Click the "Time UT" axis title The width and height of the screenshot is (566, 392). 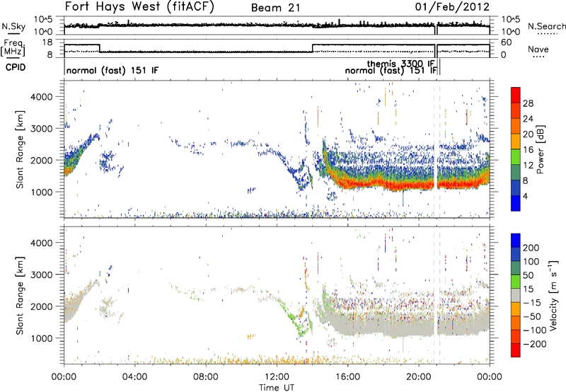point(277,388)
